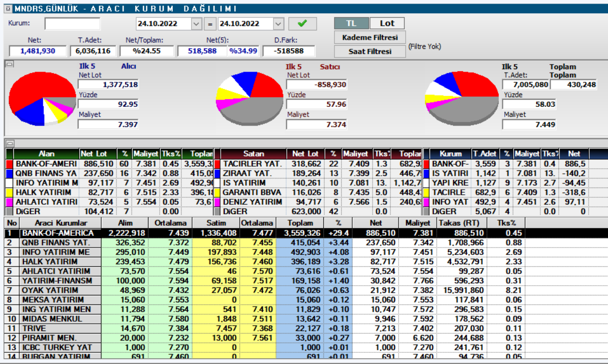Sort main table by Toplam column
The image size is (608, 364).
click(300, 223)
